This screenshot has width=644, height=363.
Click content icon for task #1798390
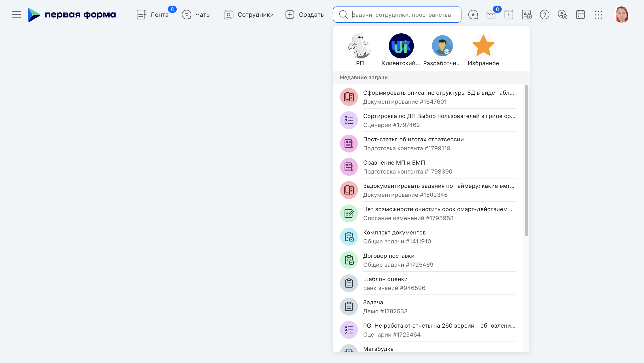349,167
